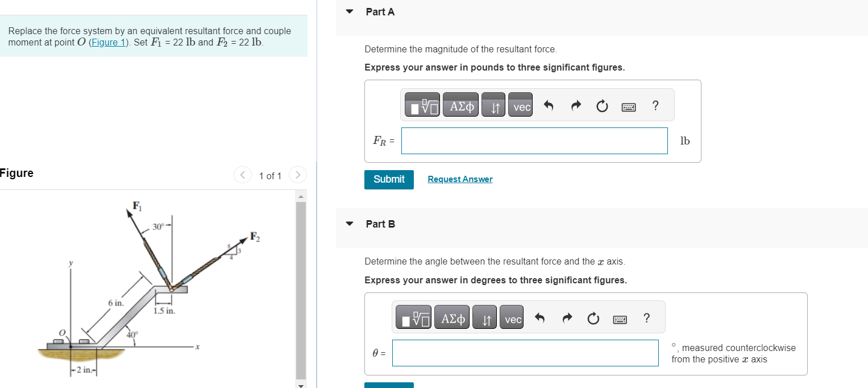Click Request Answer for Part A
This screenshot has width=868, height=388.
(459, 179)
